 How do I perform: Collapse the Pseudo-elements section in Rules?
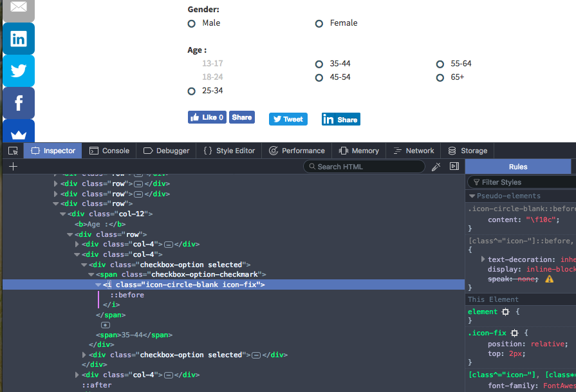[x=472, y=196]
